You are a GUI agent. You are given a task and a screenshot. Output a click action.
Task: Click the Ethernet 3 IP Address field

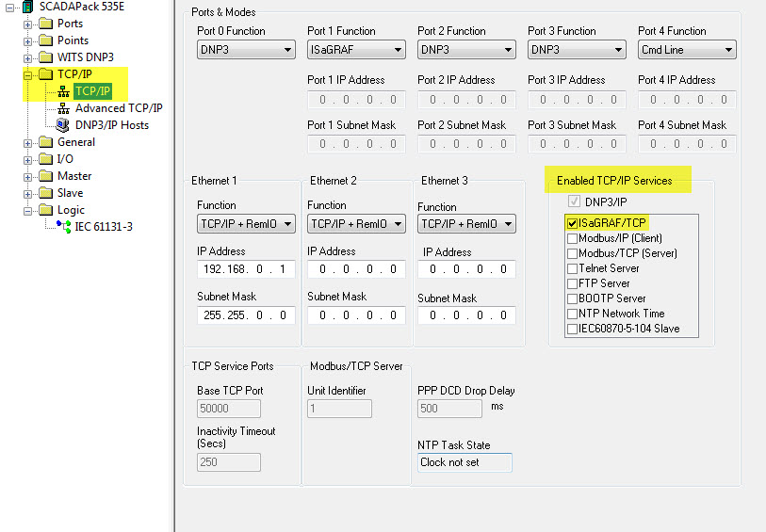[466, 269]
